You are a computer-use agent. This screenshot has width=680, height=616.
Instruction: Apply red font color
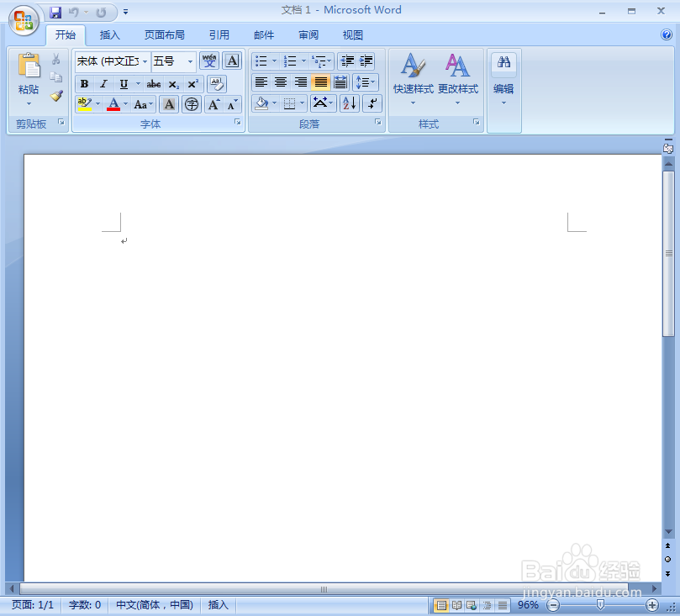tap(113, 104)
